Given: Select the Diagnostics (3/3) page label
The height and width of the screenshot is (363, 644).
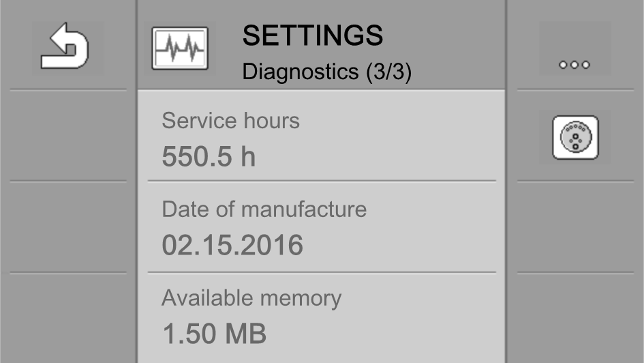Looking at the screenshot, I should (x=326, y=71).
